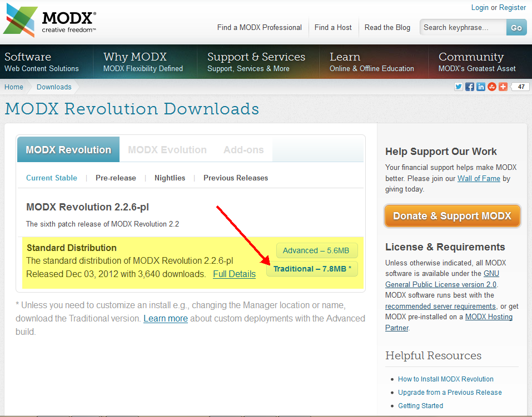Share page on Twitter

coord(459,87)
